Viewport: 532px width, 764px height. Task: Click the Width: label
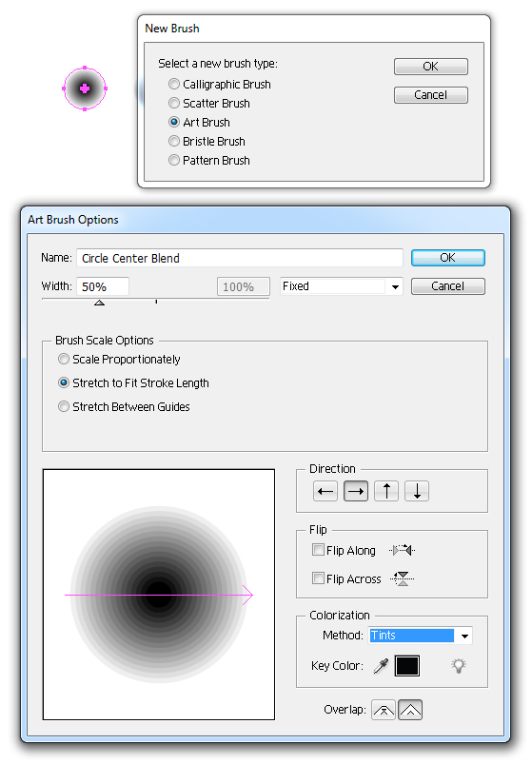click(56, 286)
